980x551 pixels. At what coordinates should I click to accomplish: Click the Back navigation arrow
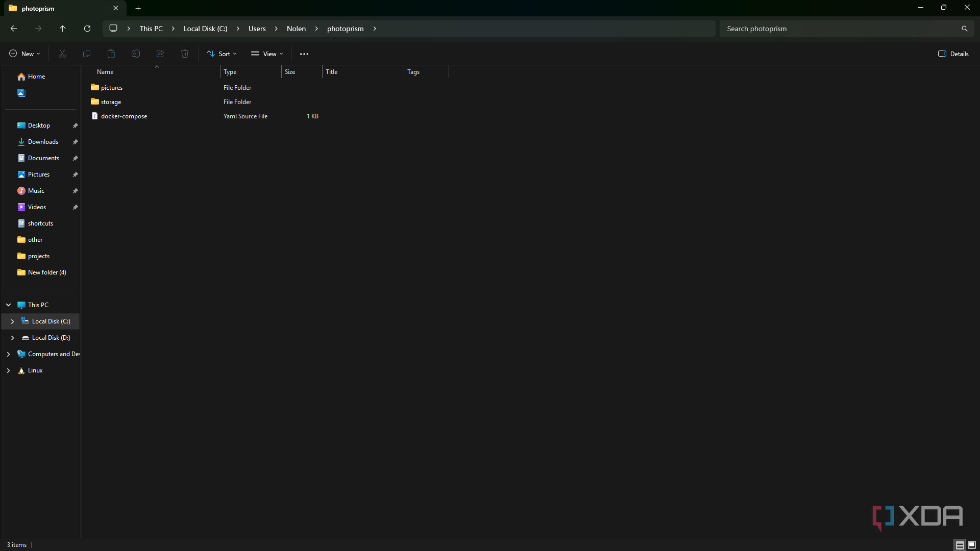(14, 29)
